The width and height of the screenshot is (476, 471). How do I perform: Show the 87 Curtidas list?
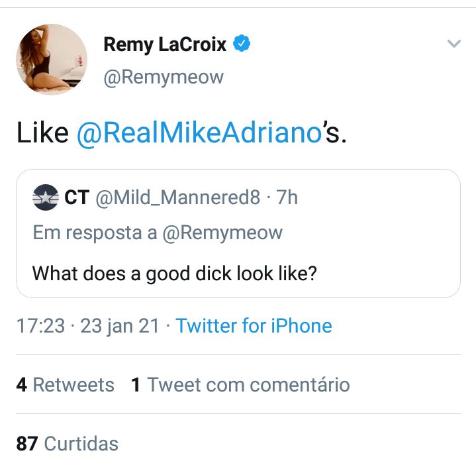tap(67, 443)
